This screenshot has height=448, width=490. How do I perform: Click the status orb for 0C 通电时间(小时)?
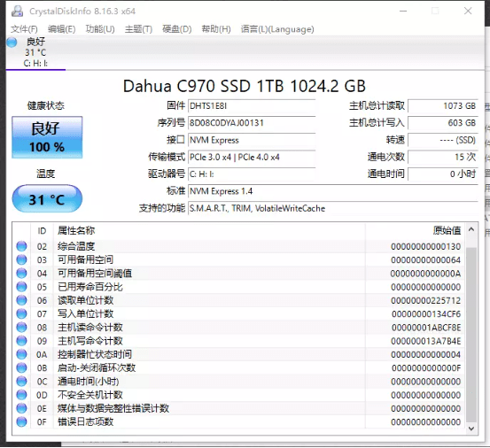(21, 382)
